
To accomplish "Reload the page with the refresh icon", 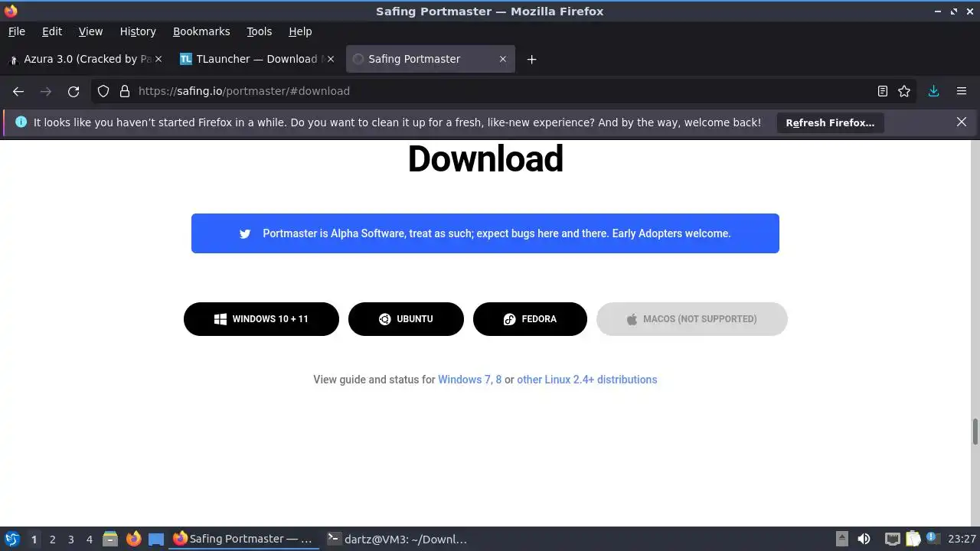I will pos(73,91).
